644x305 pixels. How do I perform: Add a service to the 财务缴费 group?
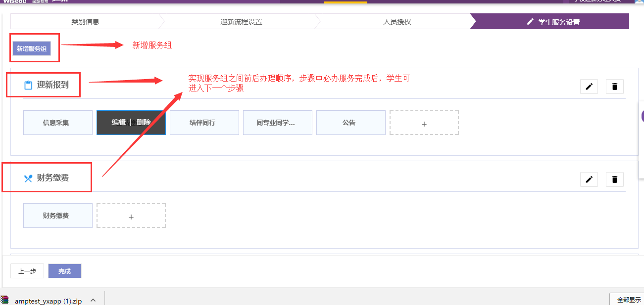point(131,216)
